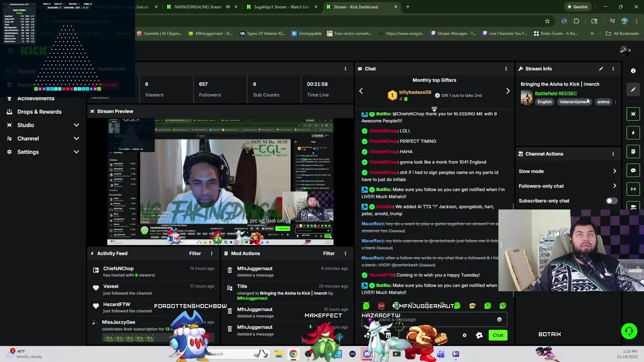Click the chat bubble icon in right sidebar
This screenshot has height=362, width=644.
click(633, 170)
